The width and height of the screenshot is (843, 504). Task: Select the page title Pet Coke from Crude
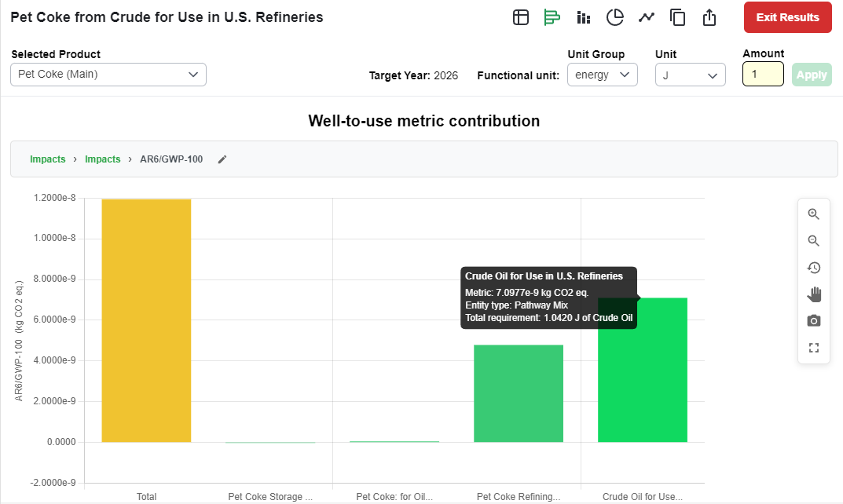167,17
